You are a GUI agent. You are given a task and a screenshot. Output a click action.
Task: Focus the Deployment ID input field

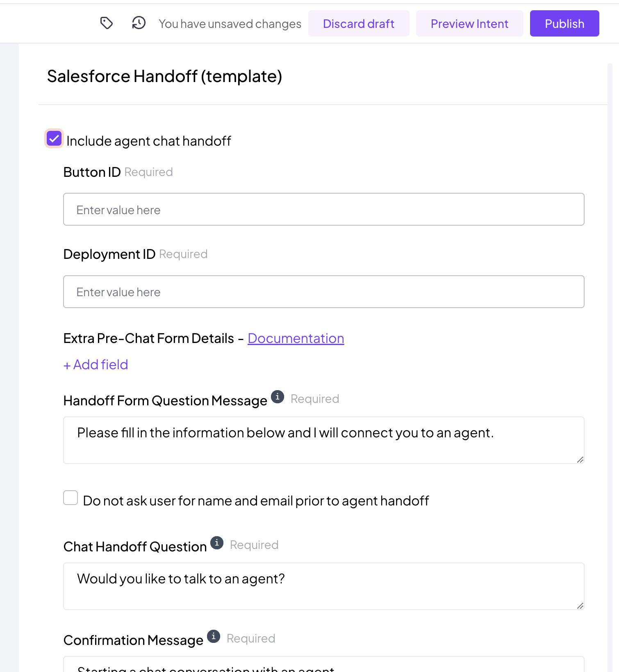point(324,292)
